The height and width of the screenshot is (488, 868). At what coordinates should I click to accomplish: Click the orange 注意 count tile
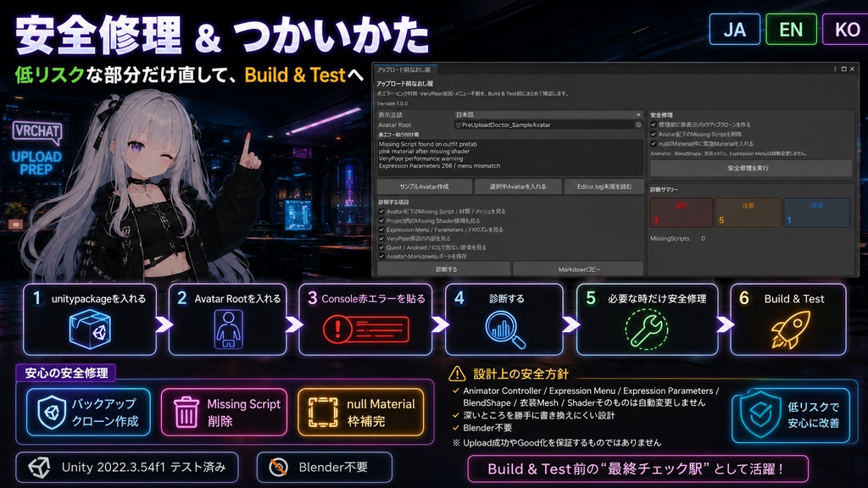tap(748, 213)
